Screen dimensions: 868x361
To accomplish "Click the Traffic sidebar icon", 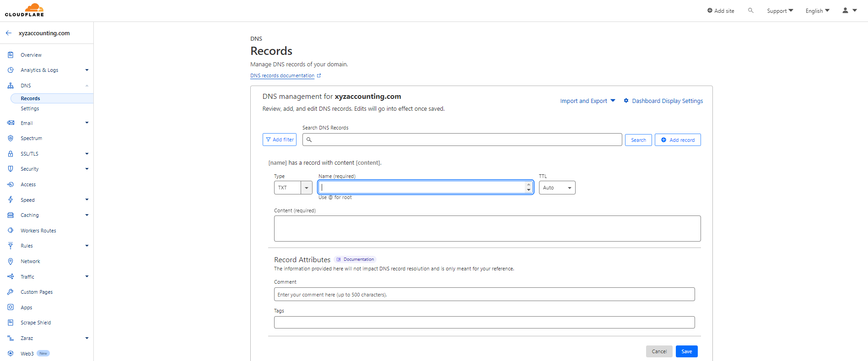I will click(x=11, y=277).
